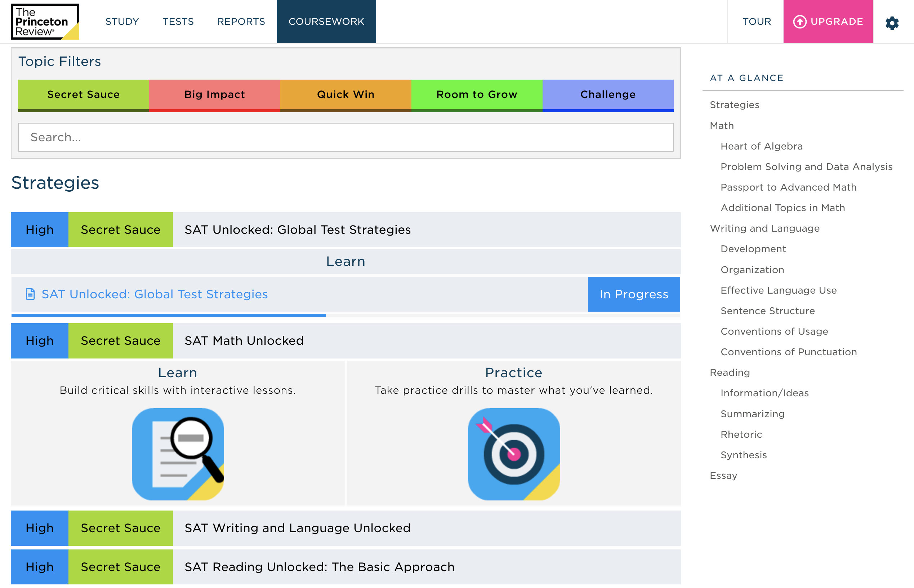Click the blue lesson progress bar

[168, 315]
